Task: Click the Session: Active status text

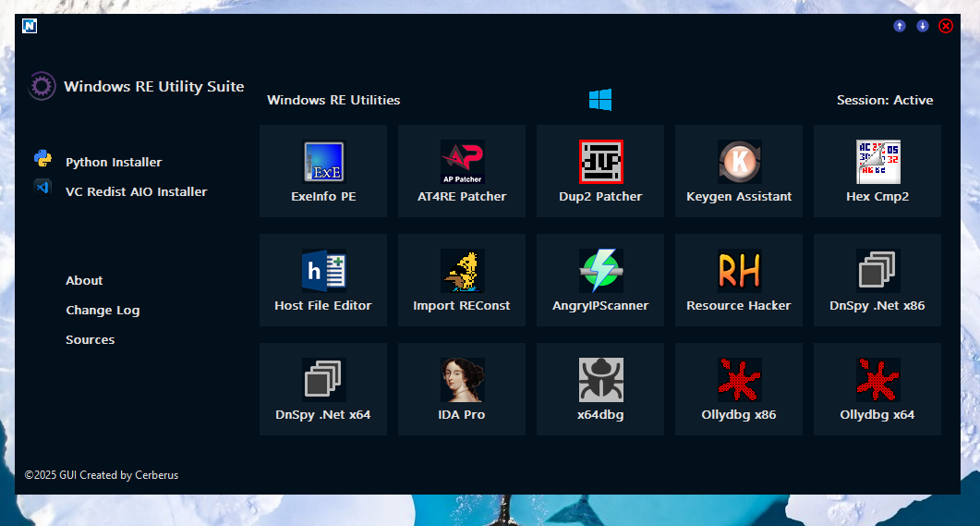Action: (x=885, y=100)
